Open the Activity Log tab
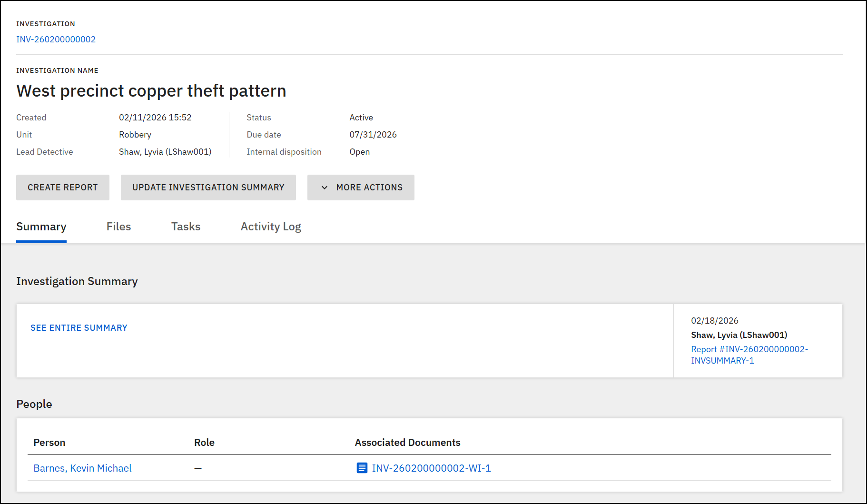 [x=270, y=227]
